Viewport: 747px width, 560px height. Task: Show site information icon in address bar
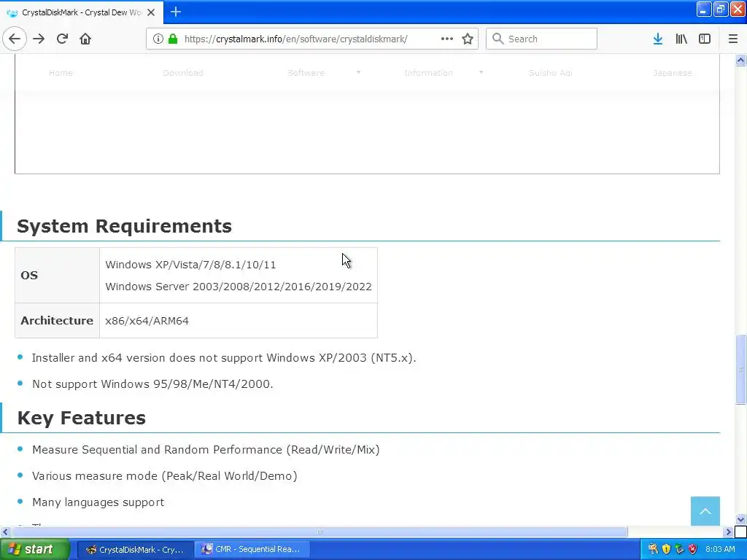click(x=158, y=39)
